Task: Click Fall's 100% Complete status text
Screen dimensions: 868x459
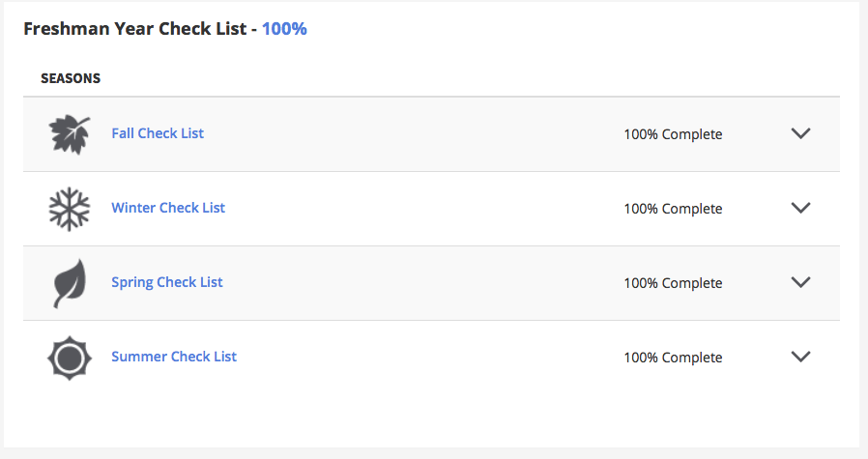Action: coord(673,134)
